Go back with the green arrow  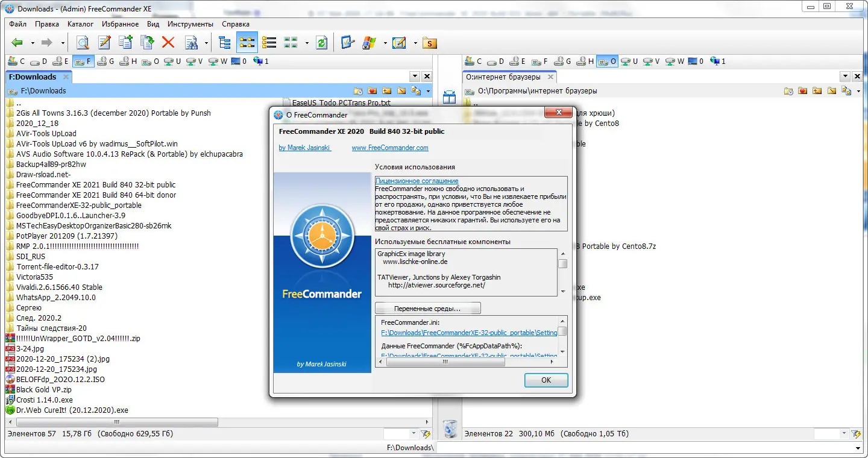[17, 43]
